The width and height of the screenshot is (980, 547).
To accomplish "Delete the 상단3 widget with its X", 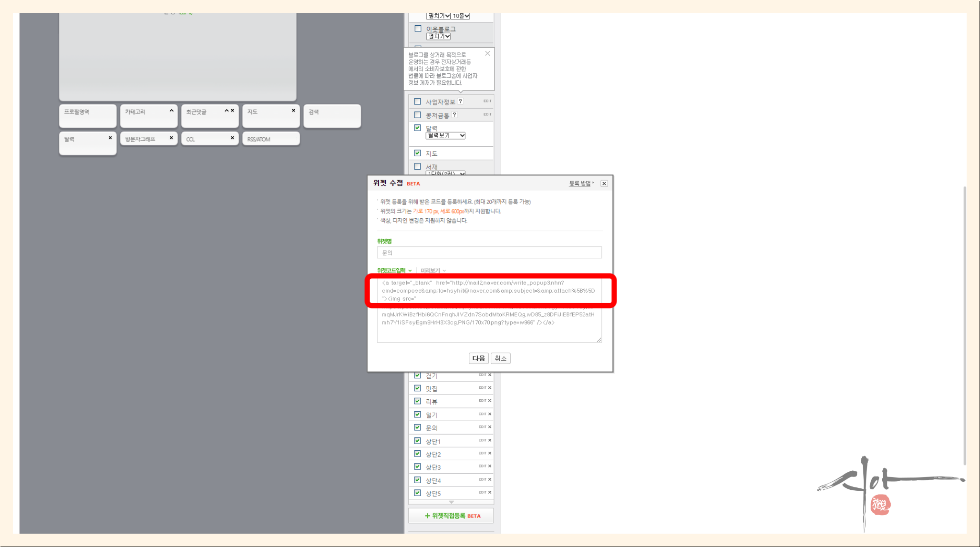I will (490, 466).
